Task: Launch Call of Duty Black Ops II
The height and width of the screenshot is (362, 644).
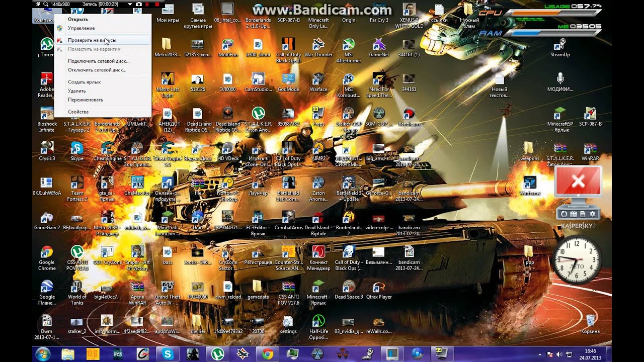Action: click(x=288, y=50)
